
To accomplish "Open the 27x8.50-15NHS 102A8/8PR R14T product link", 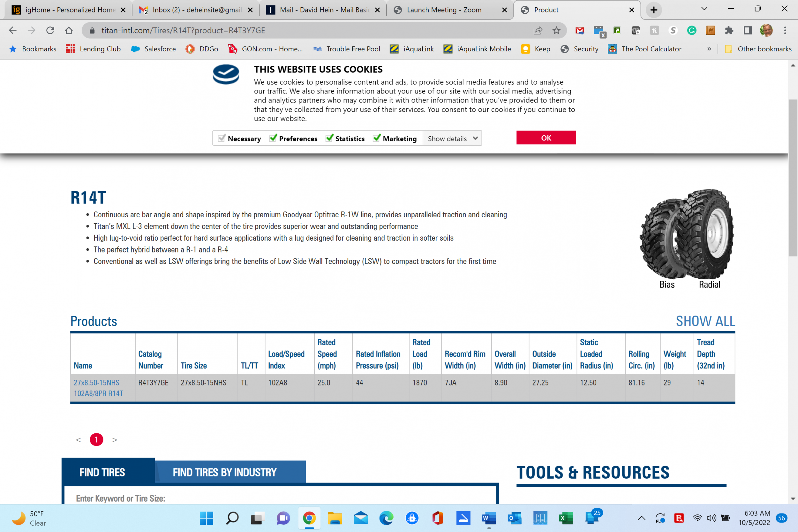I will coord(98,388).
